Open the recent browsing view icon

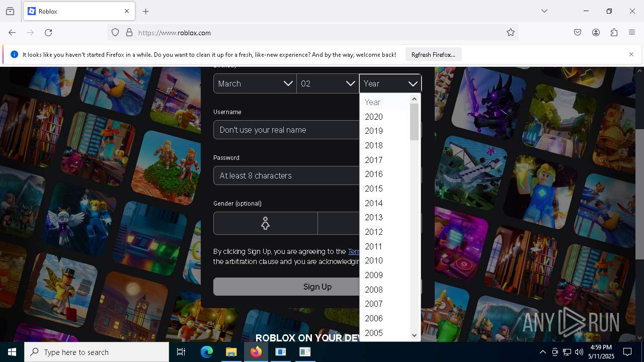[10, 11]
